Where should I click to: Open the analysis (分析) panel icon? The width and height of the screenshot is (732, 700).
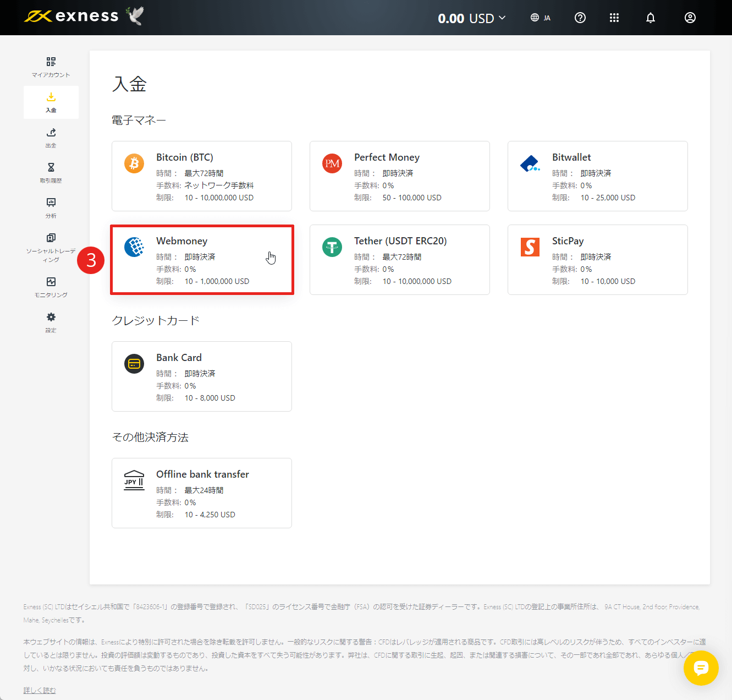51,207
